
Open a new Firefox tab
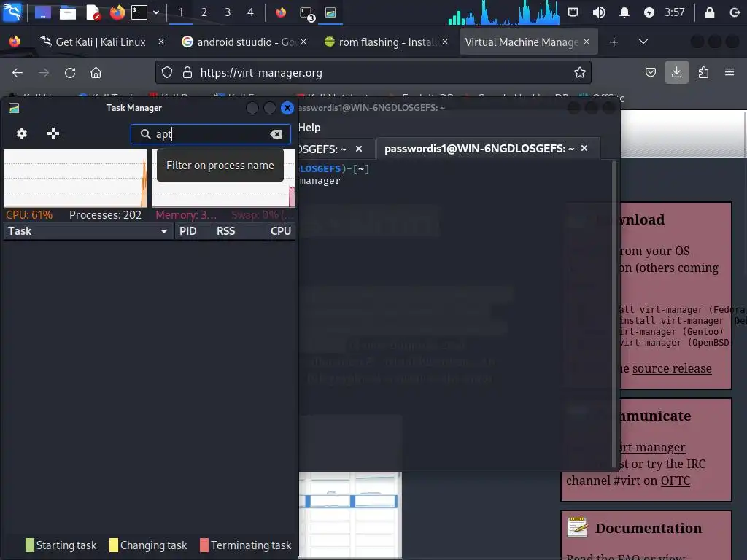coord(614,42)
